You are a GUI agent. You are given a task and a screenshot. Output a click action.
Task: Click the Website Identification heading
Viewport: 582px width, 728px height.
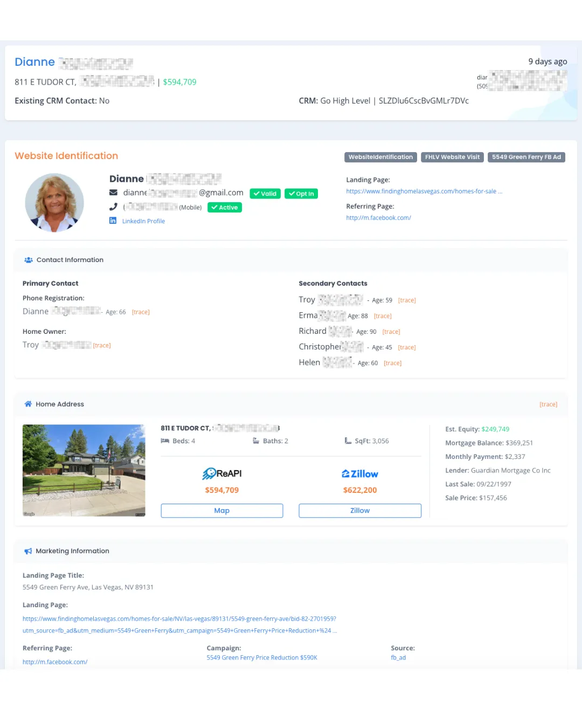pos(66,156)
